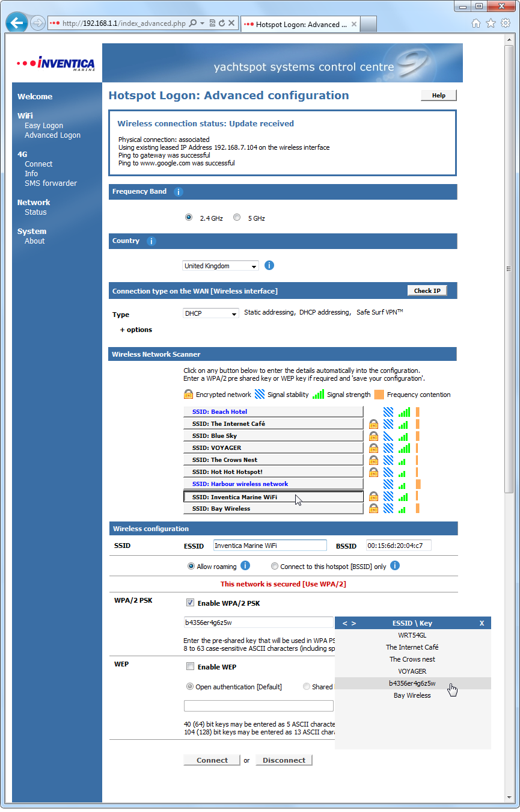This screenshot has width=520, height=812.
Task: Open Advanced Logon in the sidebar
Action: click(52, 135)
